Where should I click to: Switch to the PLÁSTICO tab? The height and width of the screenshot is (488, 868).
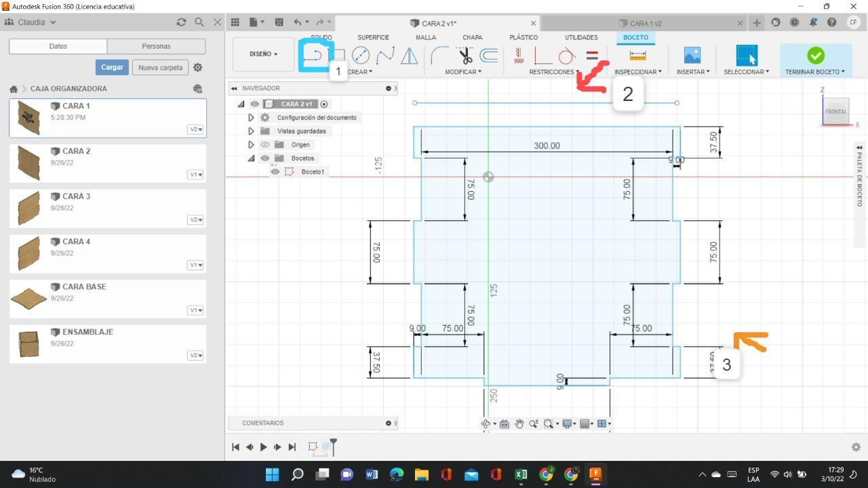pyautogui.click(x=524, y=37)
